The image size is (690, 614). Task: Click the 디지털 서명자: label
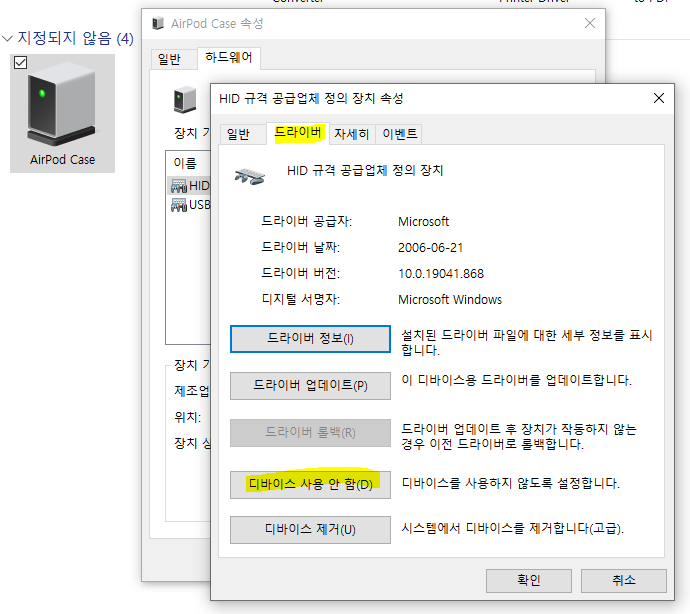point(301,299)
